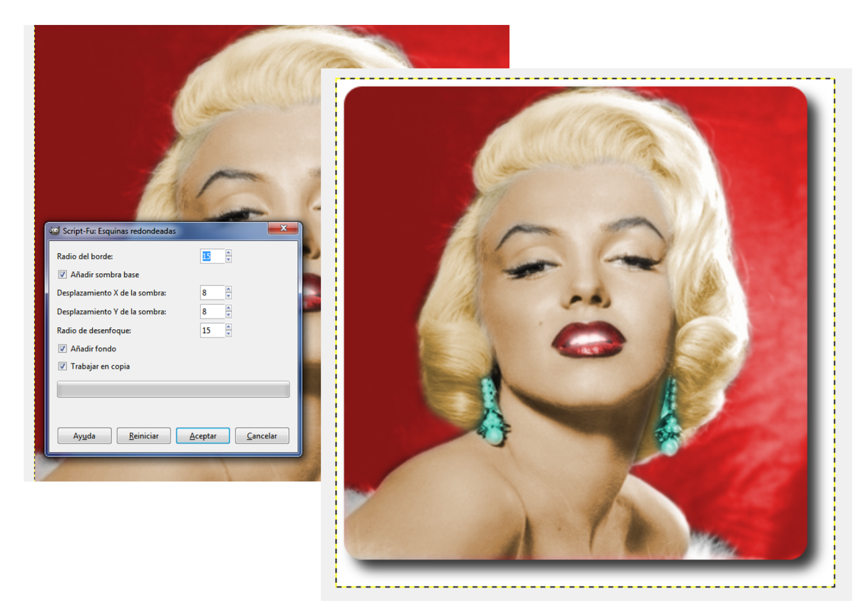Image resolution: width=868 pixels, height=614 pixels.
Task: Click the GIMP icon in dialog title bar
Action: pyautogui.click(x=54, y=231)
